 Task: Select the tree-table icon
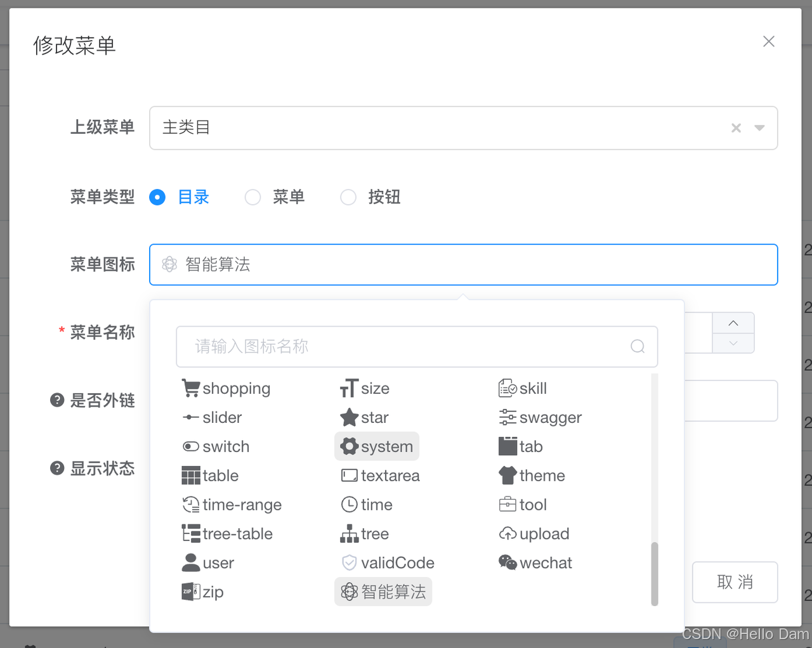227,533
